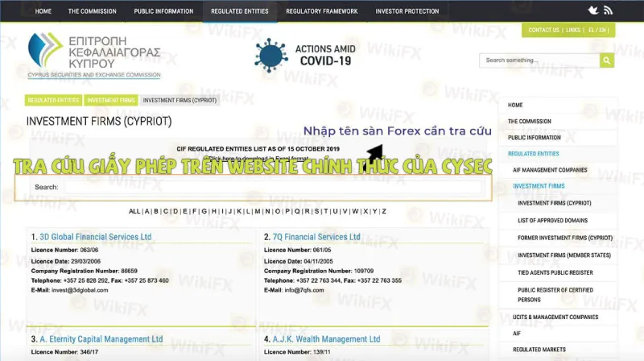
Task: Open PUBLIC REGISTER OF CERTIFIED PERSONS
Action: pyautogui.click(x=555, y=295)
